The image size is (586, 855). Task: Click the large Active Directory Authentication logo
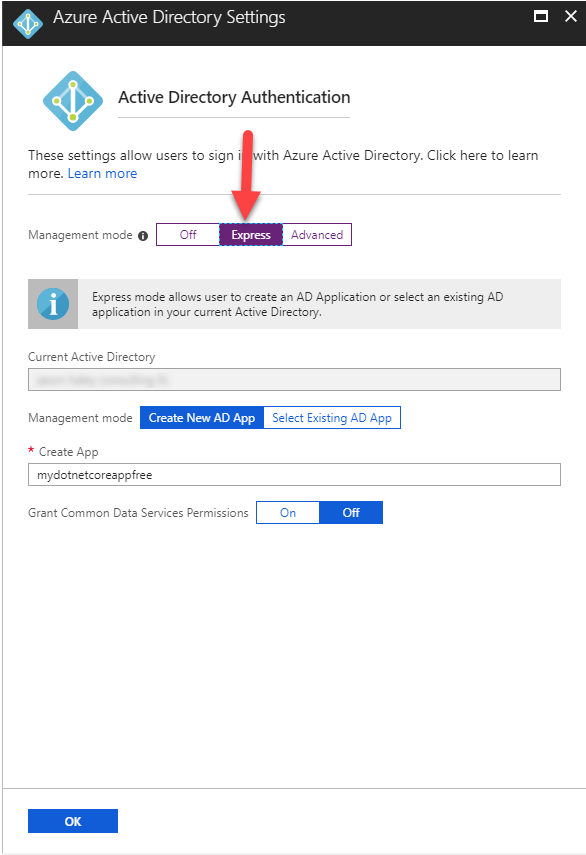[x=73, y=101]
